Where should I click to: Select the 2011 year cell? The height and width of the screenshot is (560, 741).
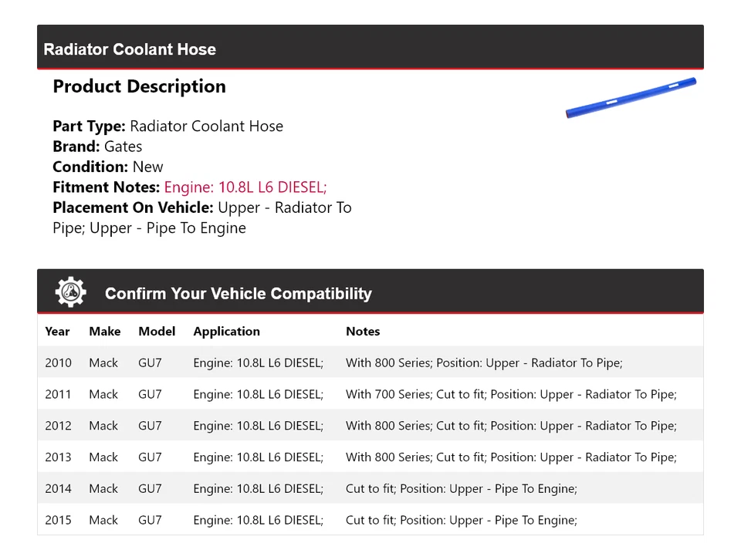coord(58,394)
